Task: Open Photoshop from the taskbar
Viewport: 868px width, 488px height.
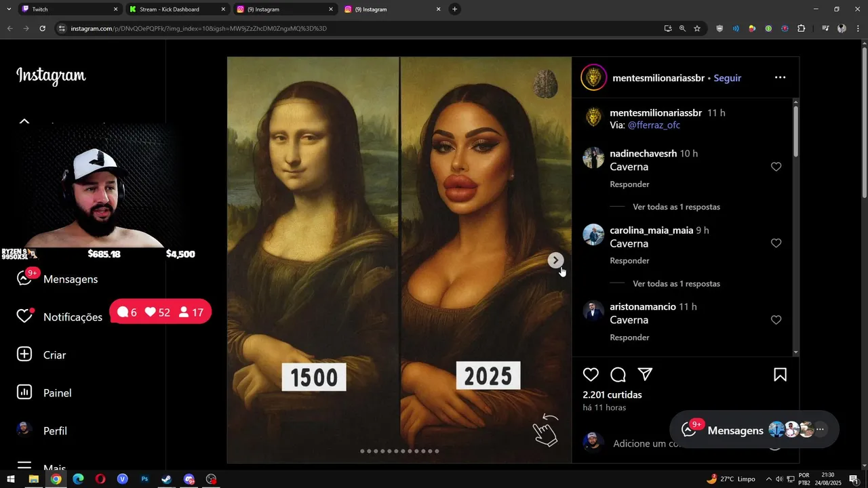Action: tap(144, 479)
